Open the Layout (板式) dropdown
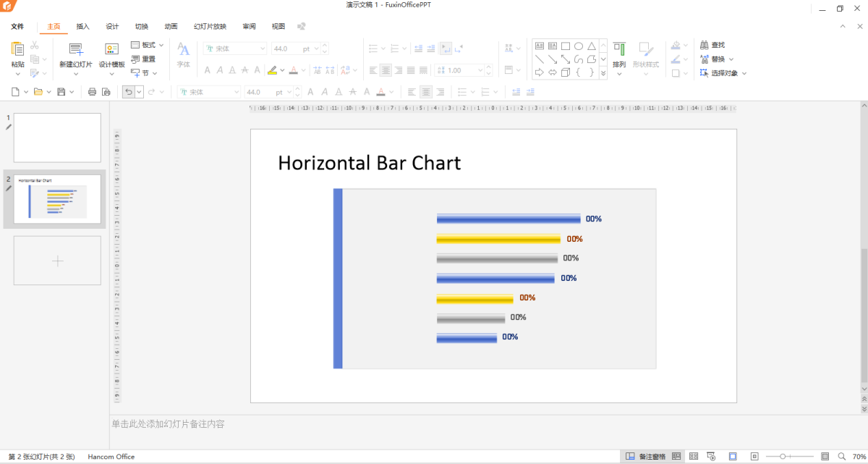Image resolution: width=868 pixels, height=464 pixels. pyautogui.click(x=148, y=45)
